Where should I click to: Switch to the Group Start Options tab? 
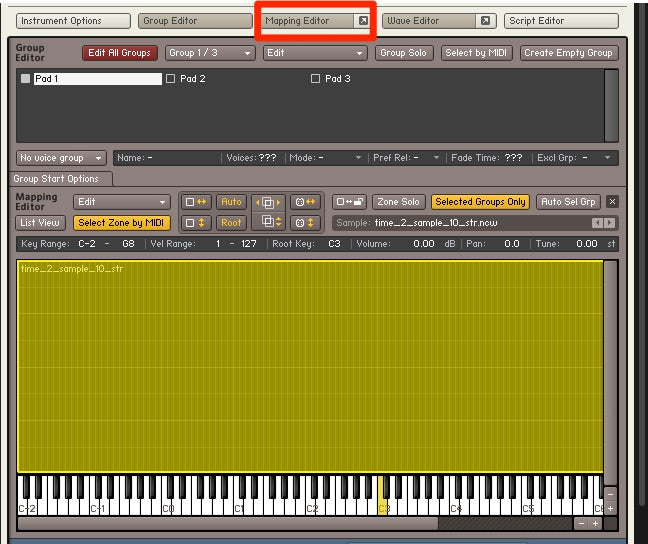click(x=56, y=179)
